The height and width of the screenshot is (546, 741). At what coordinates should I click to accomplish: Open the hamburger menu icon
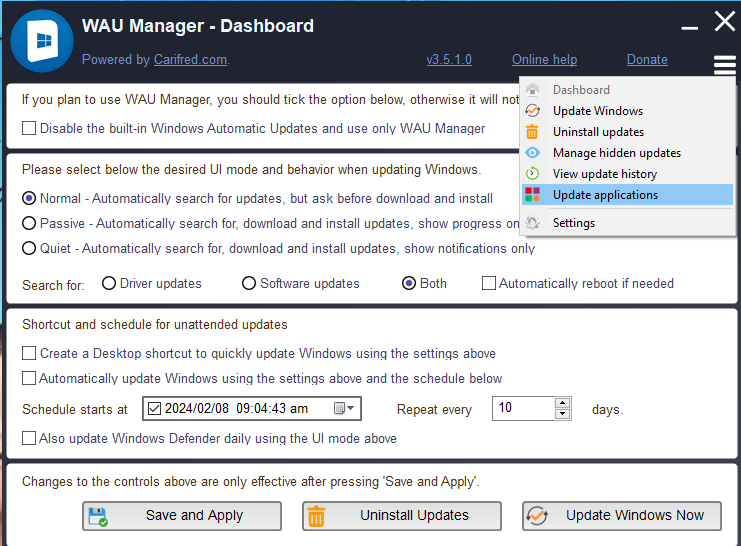coord(725,66)
